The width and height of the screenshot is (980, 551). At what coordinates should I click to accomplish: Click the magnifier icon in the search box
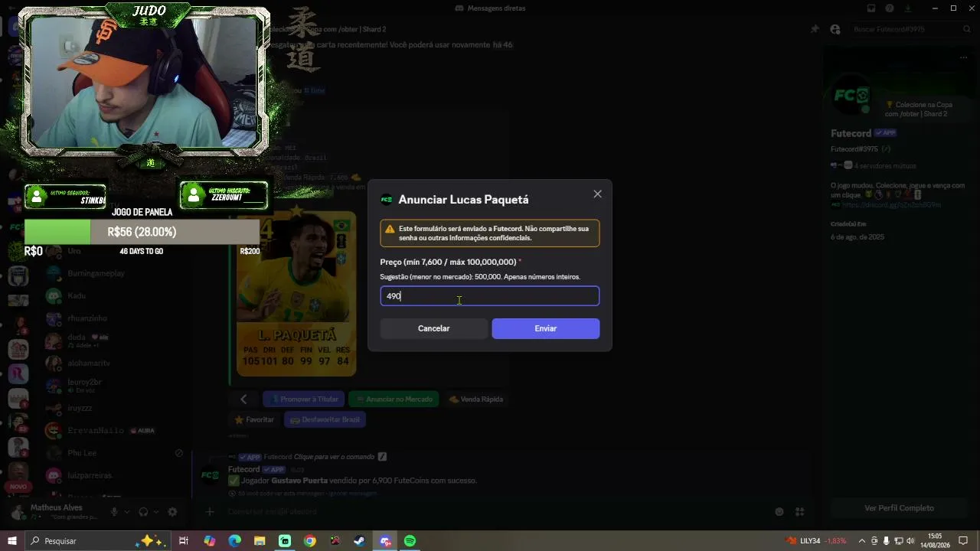967,29
